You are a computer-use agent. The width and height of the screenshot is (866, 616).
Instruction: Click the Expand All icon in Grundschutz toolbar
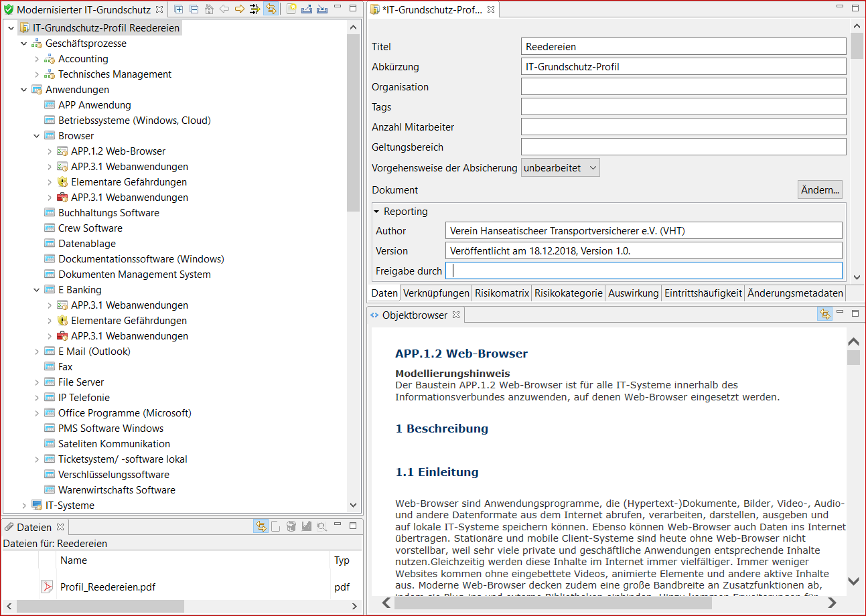coord(179,9)
